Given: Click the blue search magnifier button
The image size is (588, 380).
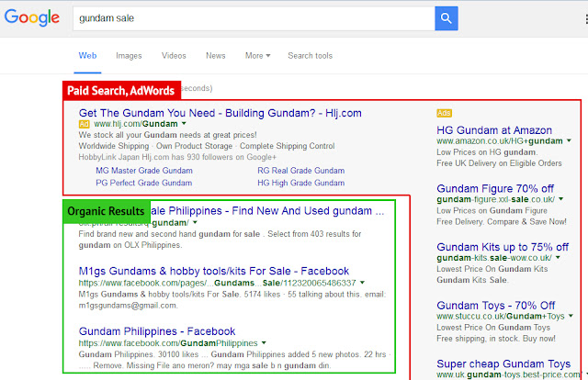Looking at the screenshot, I should [x=447, y=18].
